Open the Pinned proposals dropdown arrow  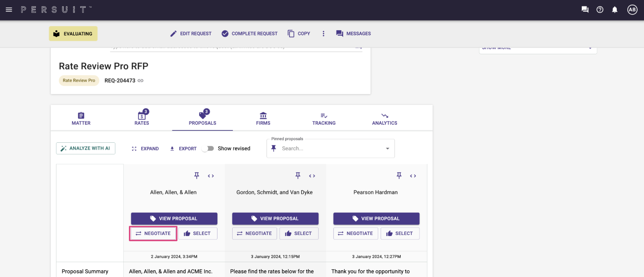pyautogui.click(x=387, y=148)
